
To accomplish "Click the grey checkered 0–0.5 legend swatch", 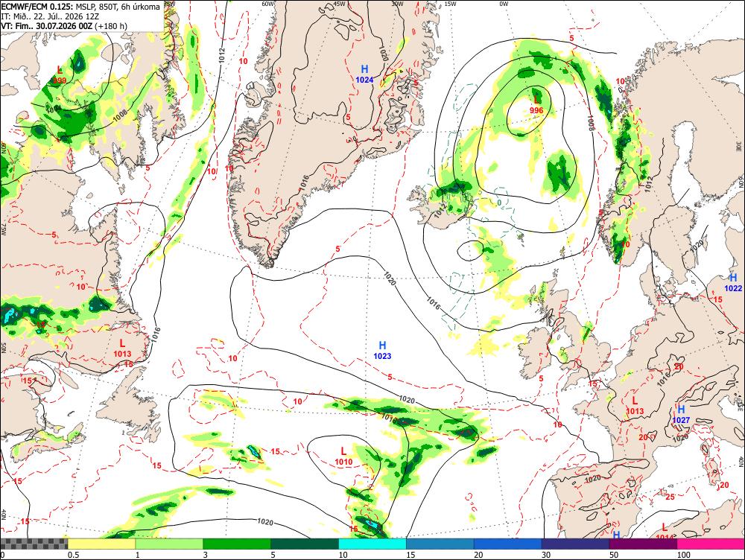I will [34, 544].
